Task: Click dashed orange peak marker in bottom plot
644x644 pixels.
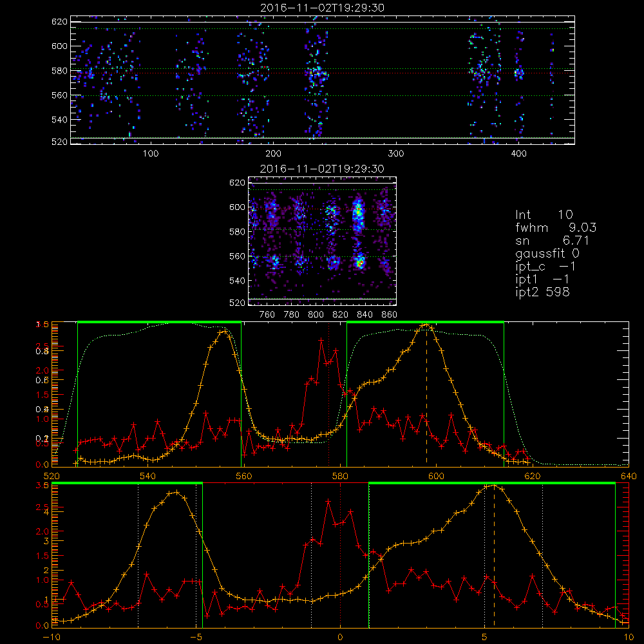Action: [494, 555]
